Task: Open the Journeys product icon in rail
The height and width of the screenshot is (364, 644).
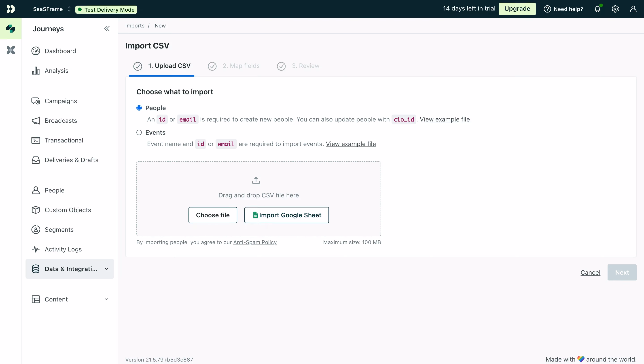Action: 11,29
